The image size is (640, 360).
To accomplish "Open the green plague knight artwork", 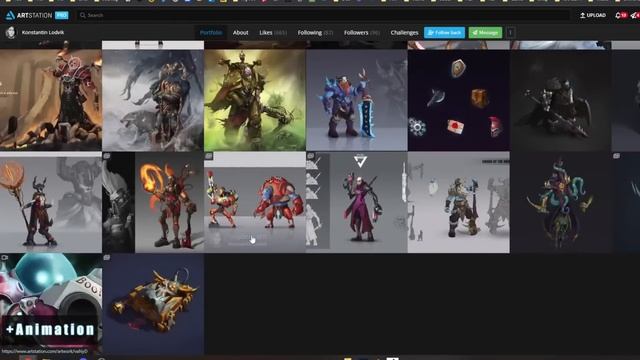I will tap(255, 100).
